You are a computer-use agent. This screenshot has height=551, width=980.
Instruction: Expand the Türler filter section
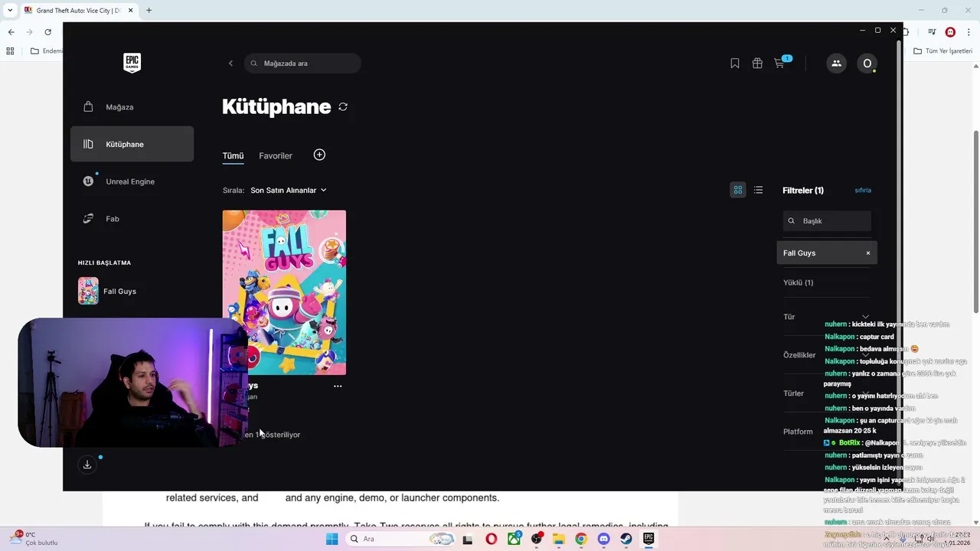tap(826, 393)
